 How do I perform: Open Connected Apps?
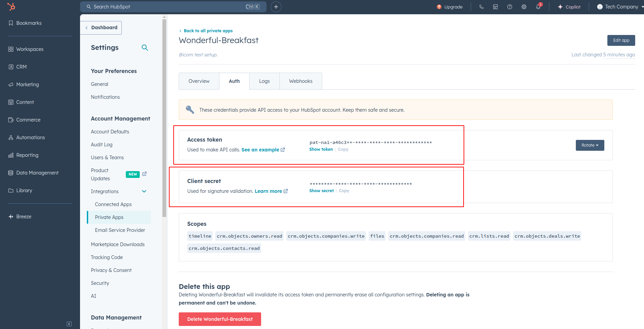click(x=113, y=204)
